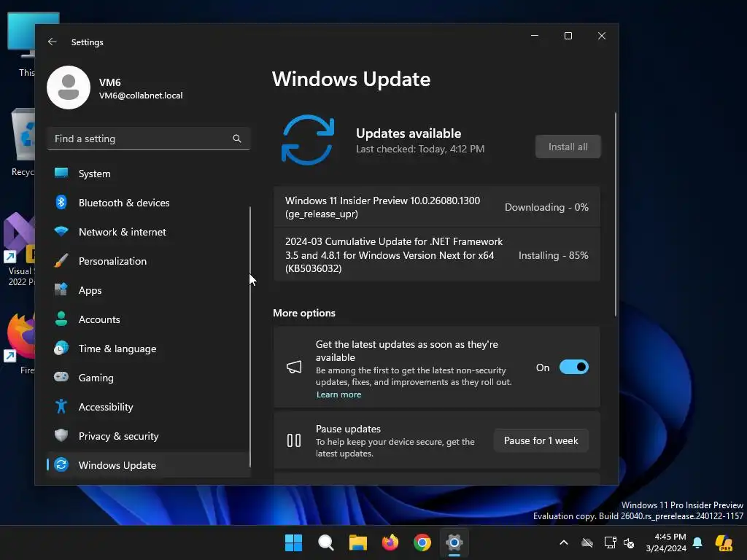Click the Windows Update sync icon in the sidebar

(x=61, y=464)
